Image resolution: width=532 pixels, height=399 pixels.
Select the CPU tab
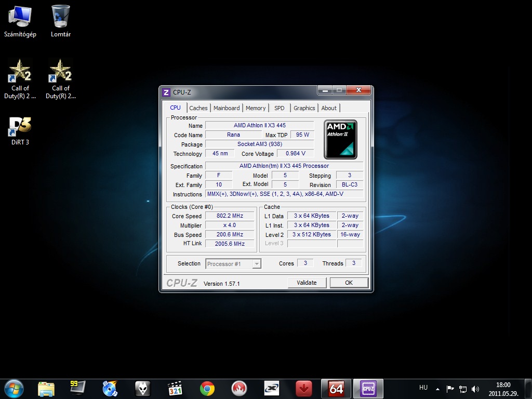point(175,108)
